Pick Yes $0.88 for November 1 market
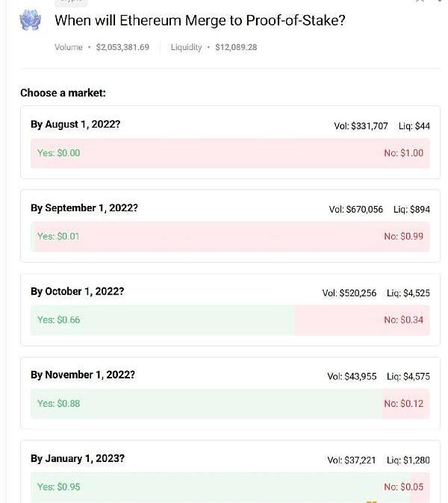Image resolution: width=448 pixels, height=503 pixels. [58, 404]
